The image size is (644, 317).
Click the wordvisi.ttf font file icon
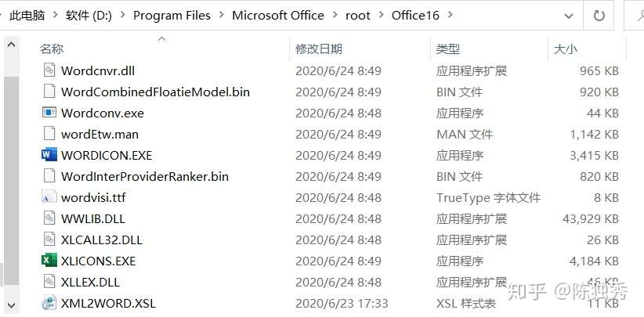pos(49,197)
